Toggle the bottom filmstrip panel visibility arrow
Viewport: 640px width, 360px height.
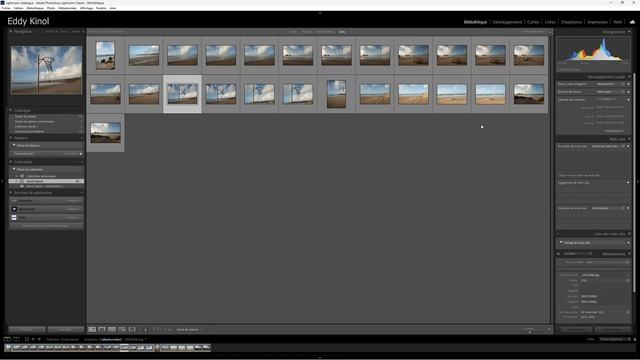(x=320, y=358)
